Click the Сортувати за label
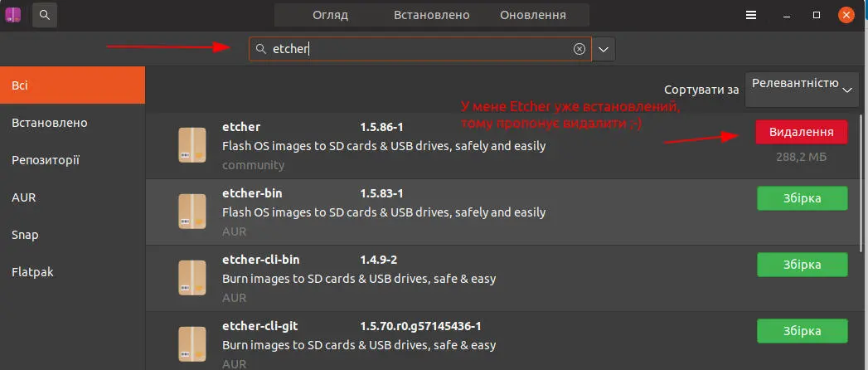Viewport: 868px width, 370px height. point(701,90)
